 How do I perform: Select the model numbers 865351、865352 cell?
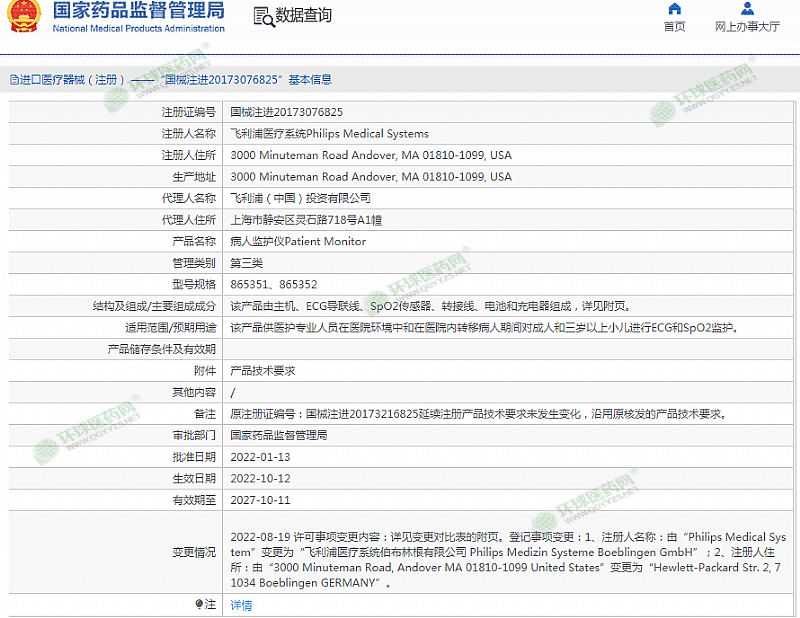pyautogui.click(x=273, y=284)
